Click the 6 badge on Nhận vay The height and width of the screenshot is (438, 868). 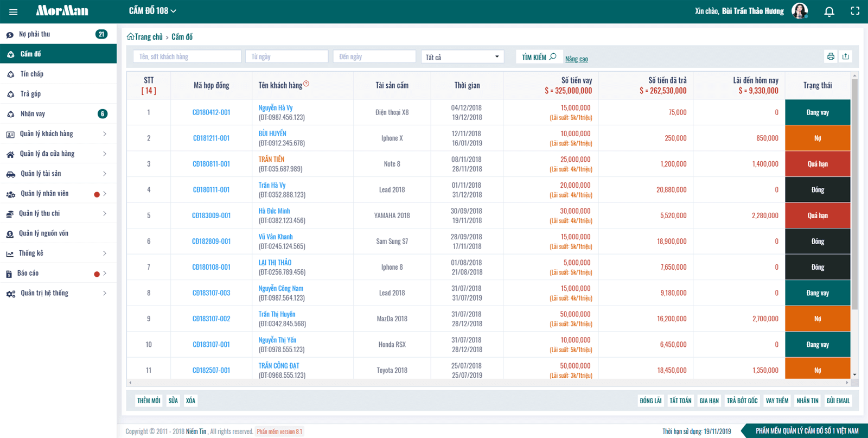102,114
